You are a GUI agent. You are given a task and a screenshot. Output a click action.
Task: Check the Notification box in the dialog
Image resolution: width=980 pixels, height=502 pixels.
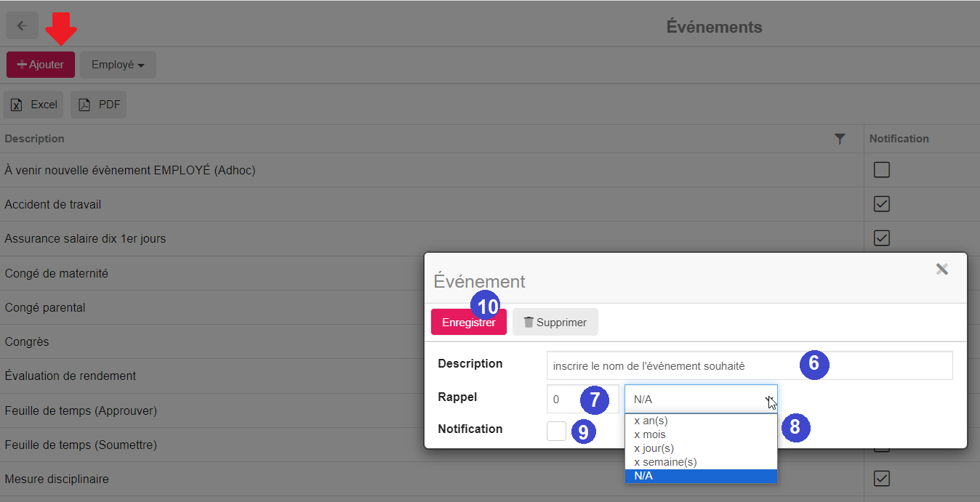click(556, 431)
